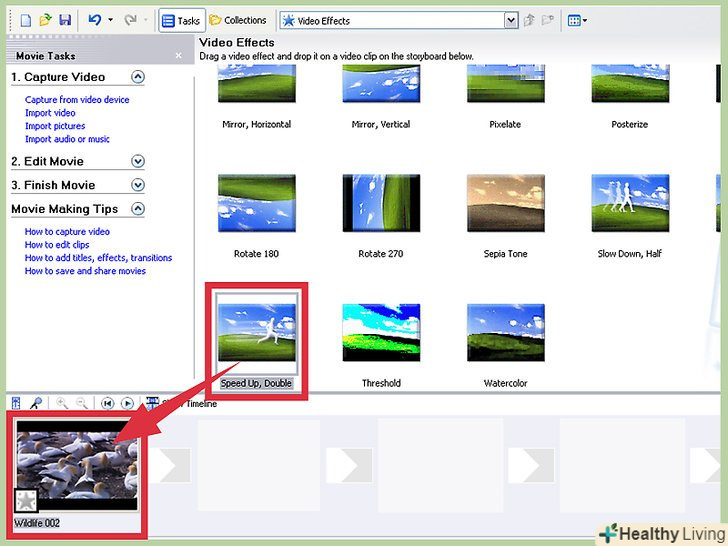728x546 pixels.
Task: Open How to save and share movies
Action: click(x=85, y=271)
